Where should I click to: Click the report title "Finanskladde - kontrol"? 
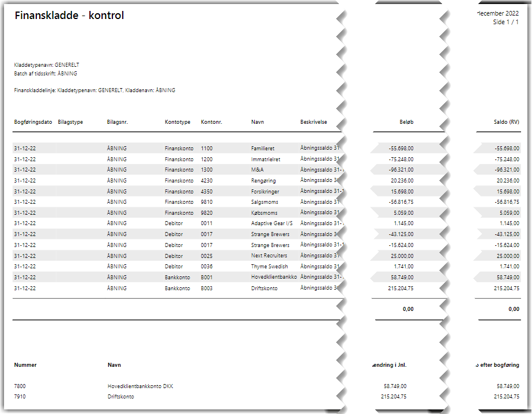69,15
